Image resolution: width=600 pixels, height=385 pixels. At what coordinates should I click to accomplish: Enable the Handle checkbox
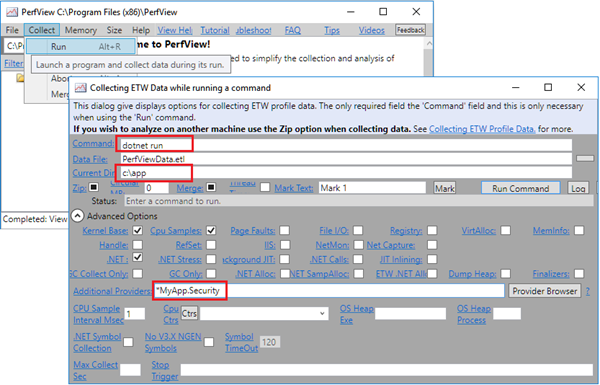pyautogui.click(x=137, y=245)
